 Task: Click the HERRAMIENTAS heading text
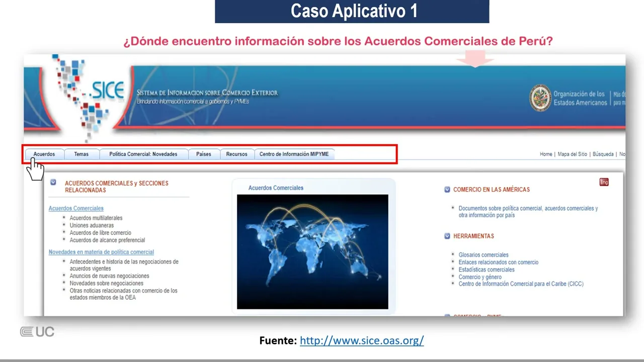(x=473, y=236)
